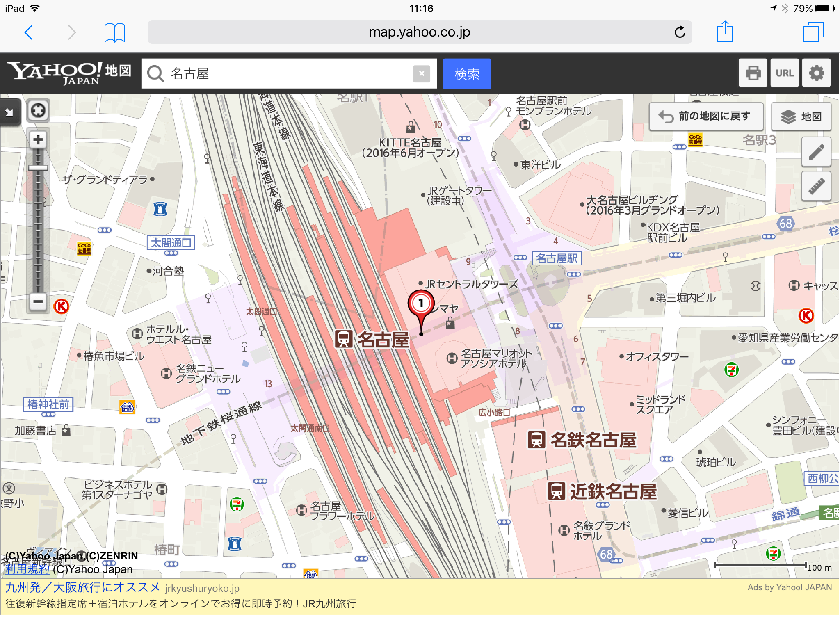
Task: Select the ruler distance tool
Action: 816,186
